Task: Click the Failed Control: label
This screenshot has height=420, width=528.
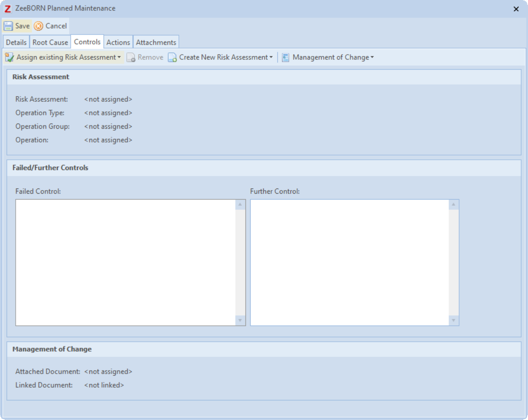Action: (x=38, y=191)
